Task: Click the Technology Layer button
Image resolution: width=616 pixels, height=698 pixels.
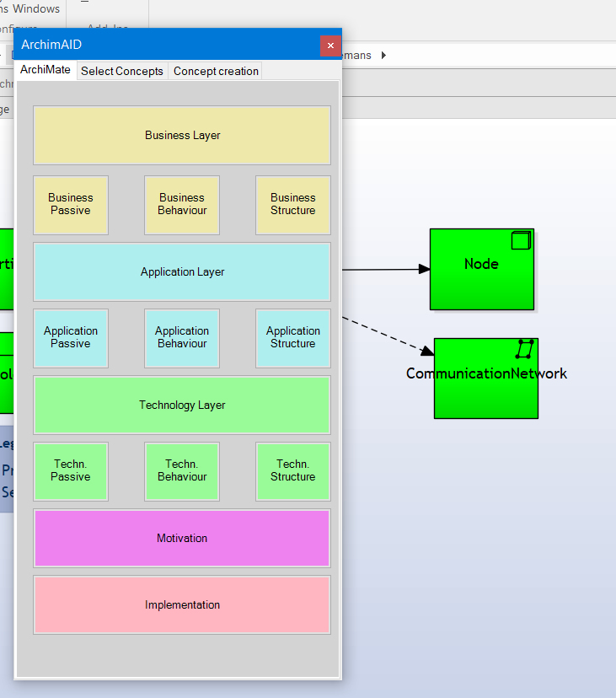Action: (182, 405)
